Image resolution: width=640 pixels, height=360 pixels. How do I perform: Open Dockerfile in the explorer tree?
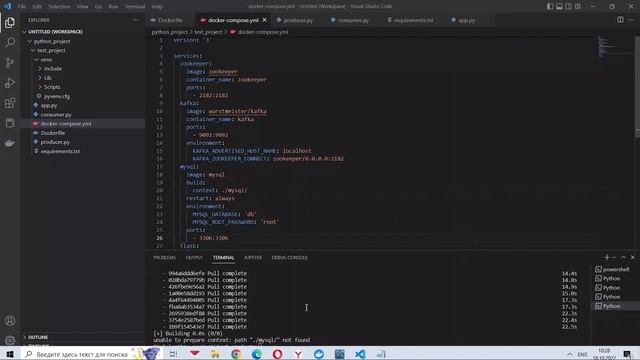pos(53,133)
